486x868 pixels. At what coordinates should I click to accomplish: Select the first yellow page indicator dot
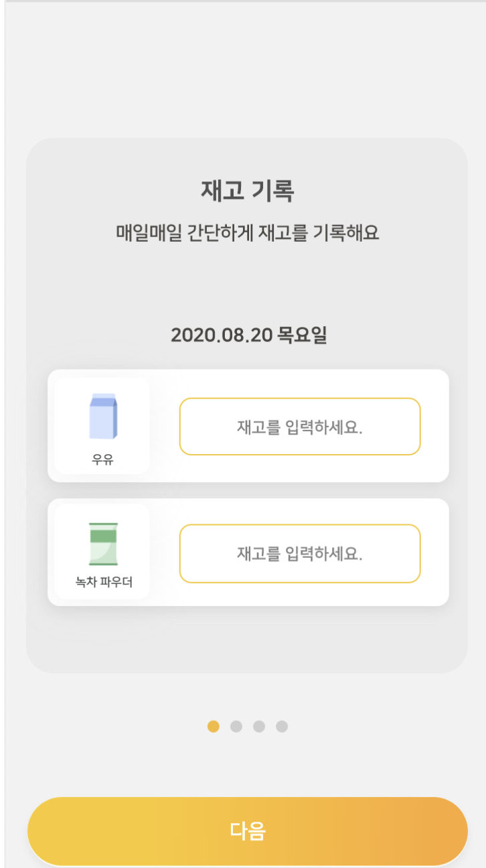point(214,727)
